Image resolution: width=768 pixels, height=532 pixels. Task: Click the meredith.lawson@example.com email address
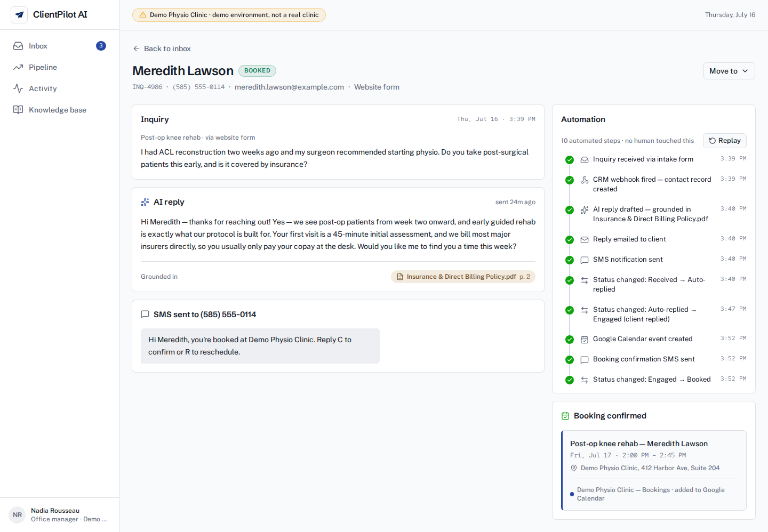289,87
